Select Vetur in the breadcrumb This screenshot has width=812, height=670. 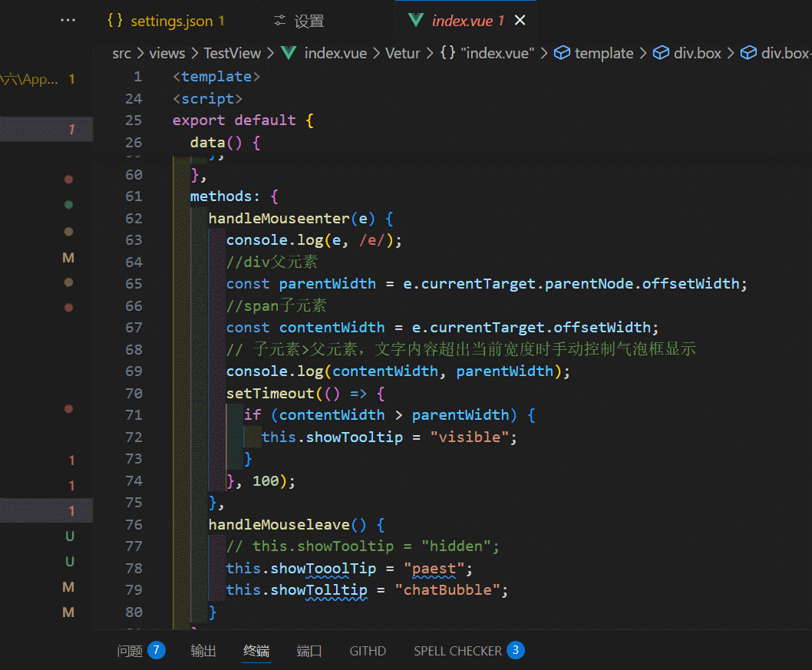click(x=402, y=53)
